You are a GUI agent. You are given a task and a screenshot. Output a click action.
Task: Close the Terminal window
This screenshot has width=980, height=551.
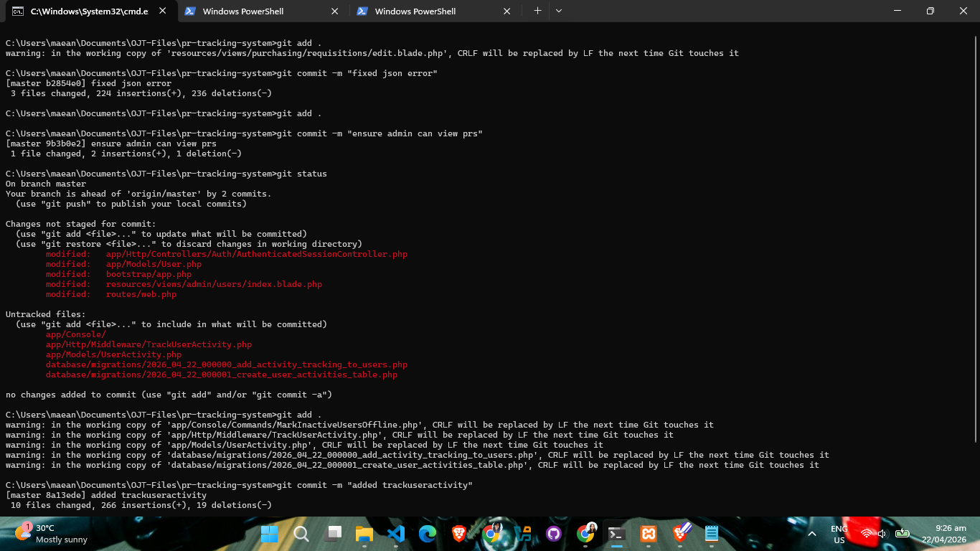coord(963,11)
